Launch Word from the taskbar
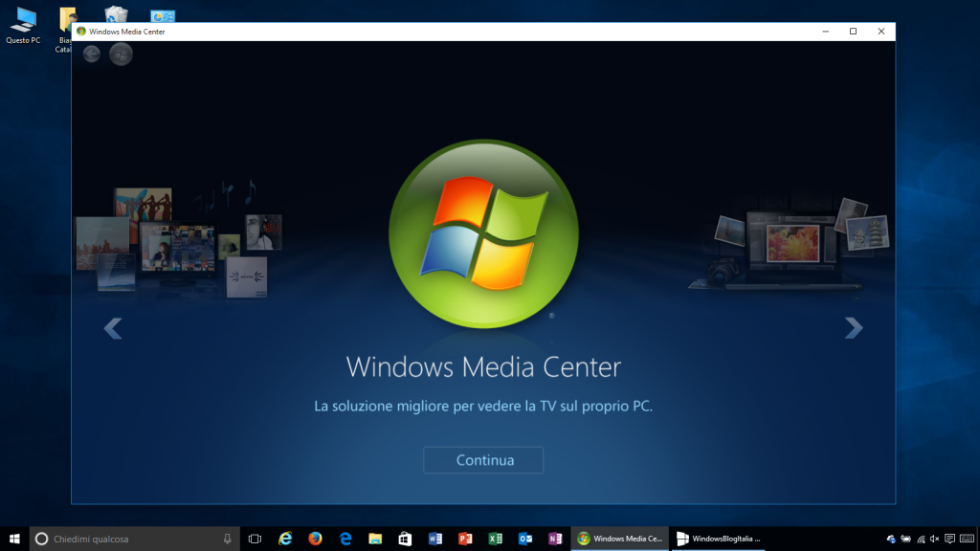 435,539
